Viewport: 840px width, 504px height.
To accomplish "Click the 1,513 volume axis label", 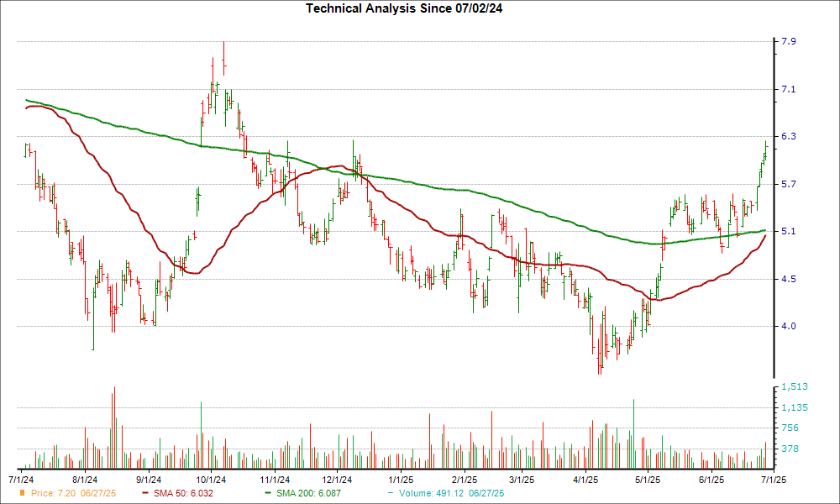I will pyautogui.click(x=795, y=386).
